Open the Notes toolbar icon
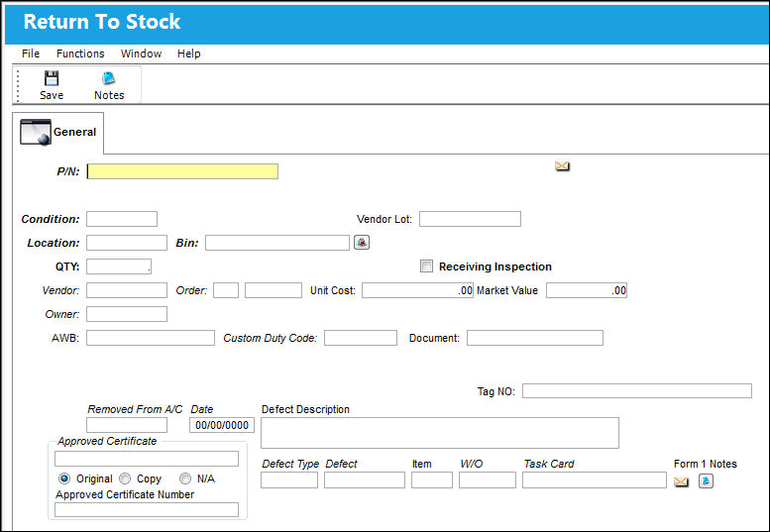Image resolution: width=770 pixels, height=532 pixels. click(x=108, y=78)
